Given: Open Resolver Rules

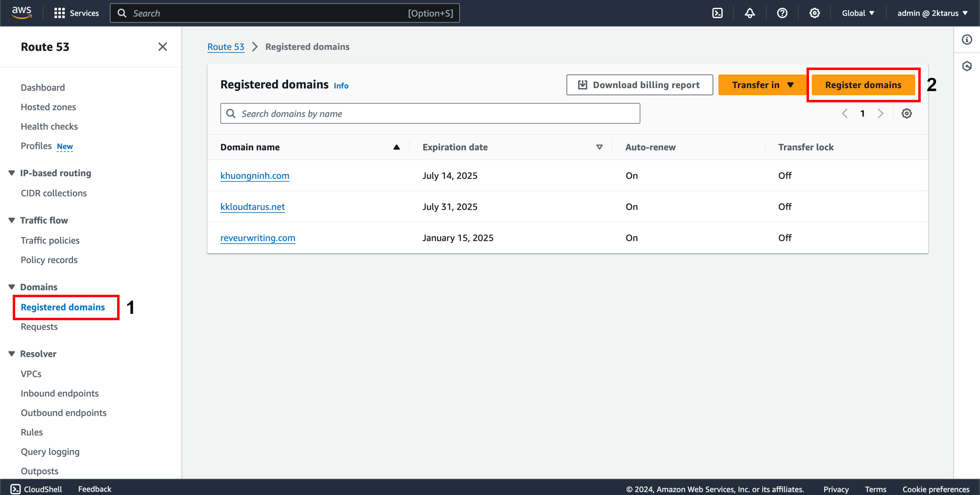Looking at the screenshot, I should point(31,432).
